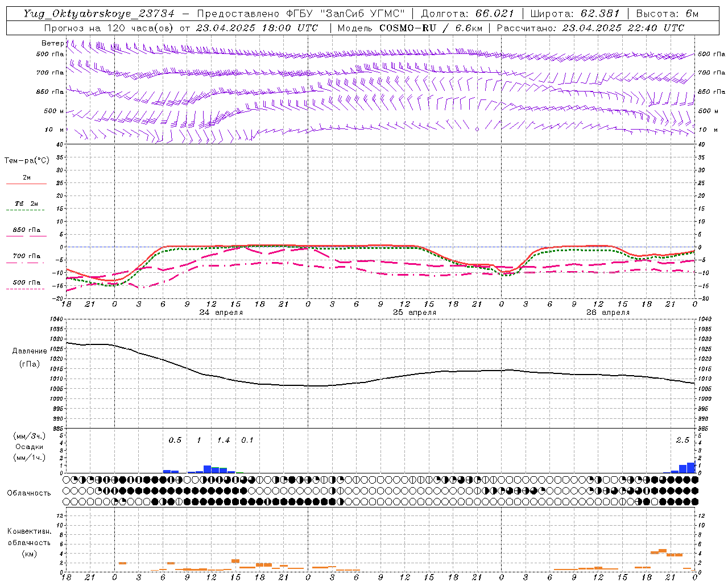Click the model label COSMO-RU / 6.6км
The image size is (728, 582).
[431, 28]
